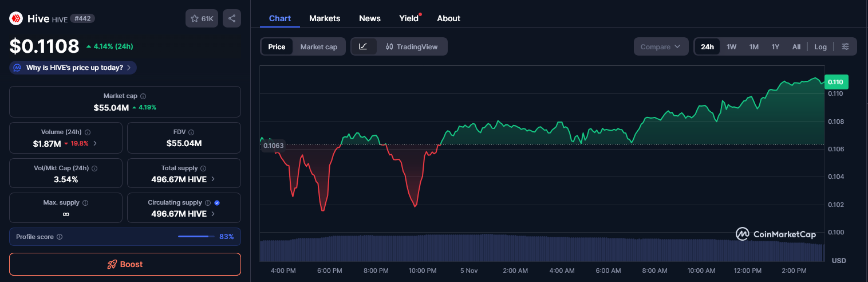Select the line chart icon
This screenshot has height=282, width=868.
pos(363,46)
